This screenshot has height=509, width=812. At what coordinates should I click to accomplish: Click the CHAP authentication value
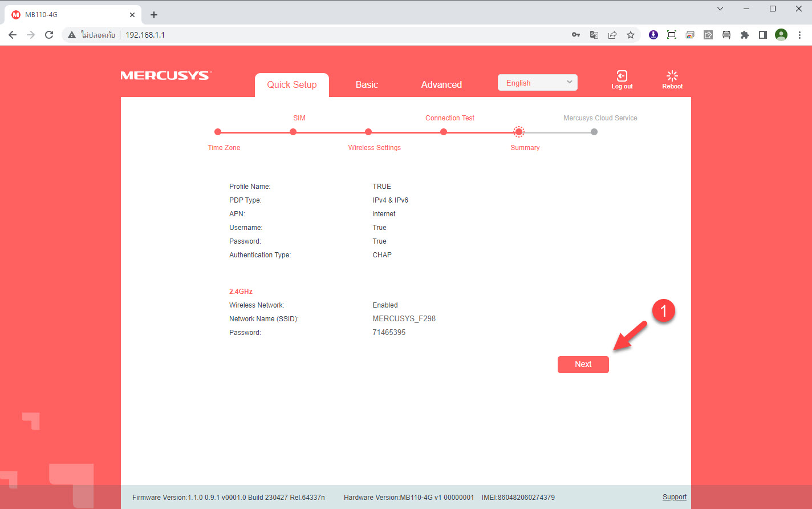pyautogui.click(x=382, y=255)
